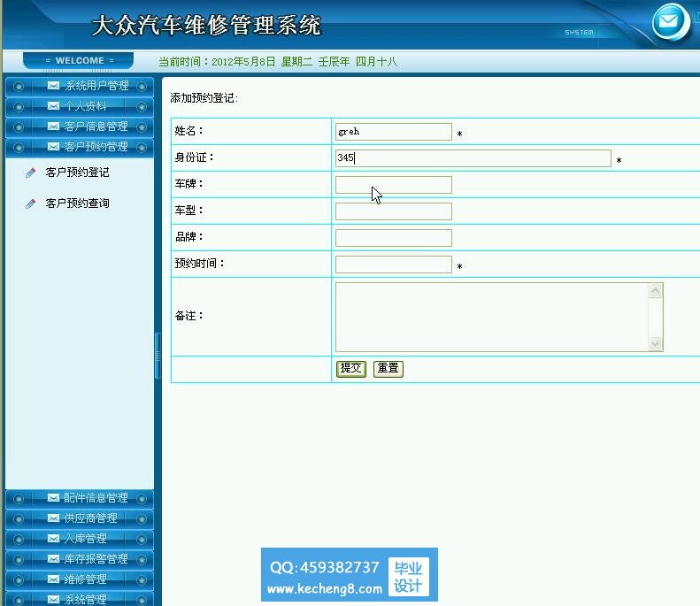The width and height of the screenshot is (700, 606).
Task: Click the envelope icon beside 客户预约管理
Action: click(x=54, y=146)
